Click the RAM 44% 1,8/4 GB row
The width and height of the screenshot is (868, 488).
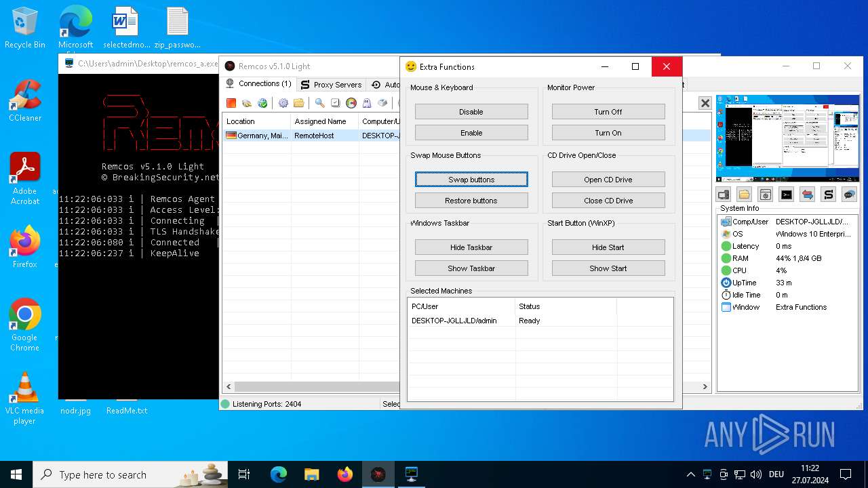(788, 258)
